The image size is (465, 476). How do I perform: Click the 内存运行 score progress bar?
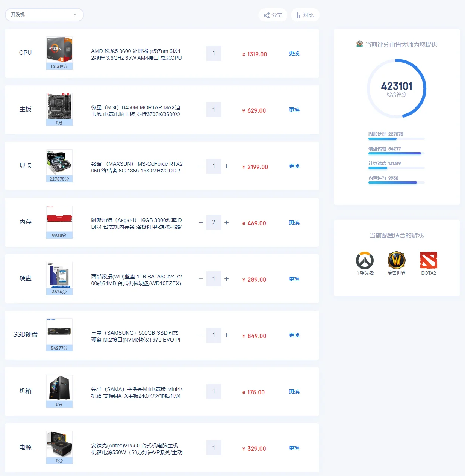[x=397, y=183]
